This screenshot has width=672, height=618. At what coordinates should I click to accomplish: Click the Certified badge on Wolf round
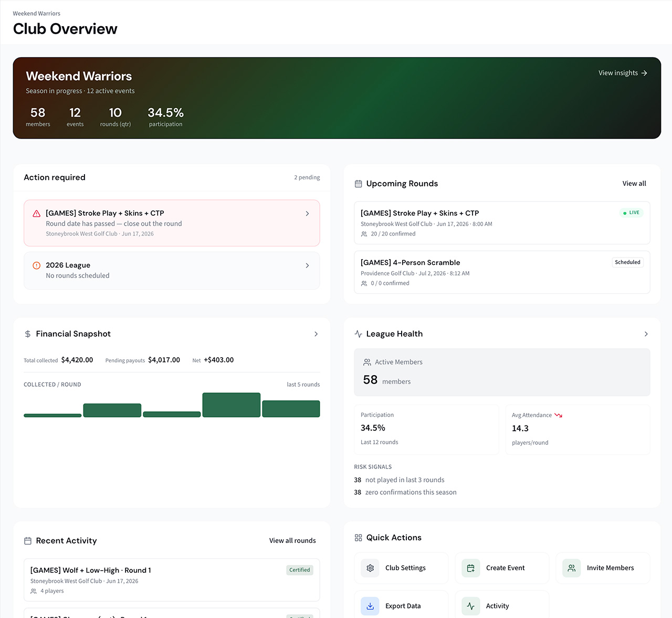300,570
